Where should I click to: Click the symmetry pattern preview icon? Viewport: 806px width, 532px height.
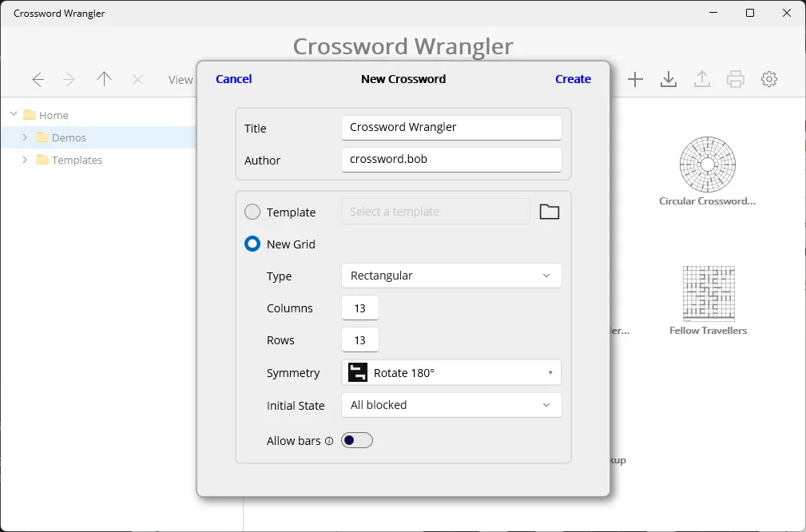(x=358, y=372)
